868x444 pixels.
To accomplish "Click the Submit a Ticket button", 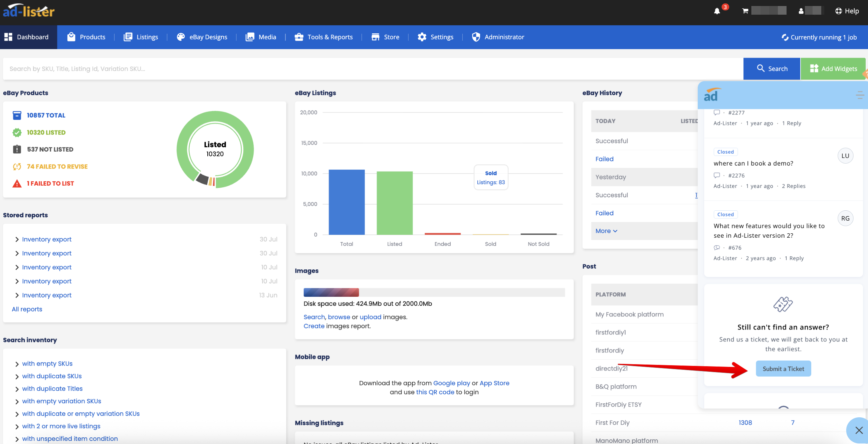I will [x=783, y=369].
